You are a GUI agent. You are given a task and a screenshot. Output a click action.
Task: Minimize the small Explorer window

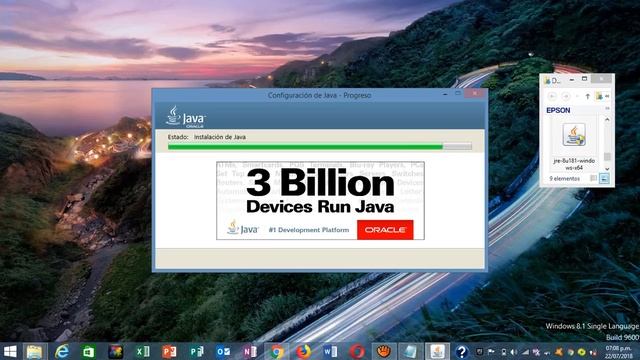572,79
